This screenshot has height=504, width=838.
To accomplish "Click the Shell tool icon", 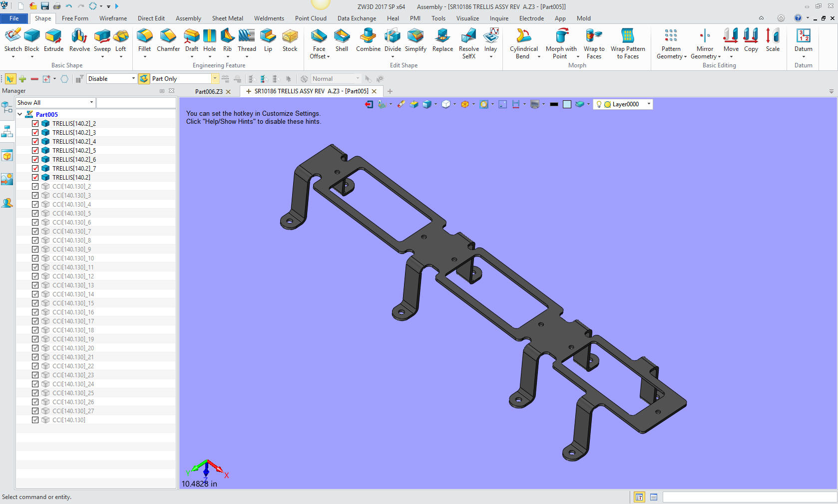I will point(342,36).
